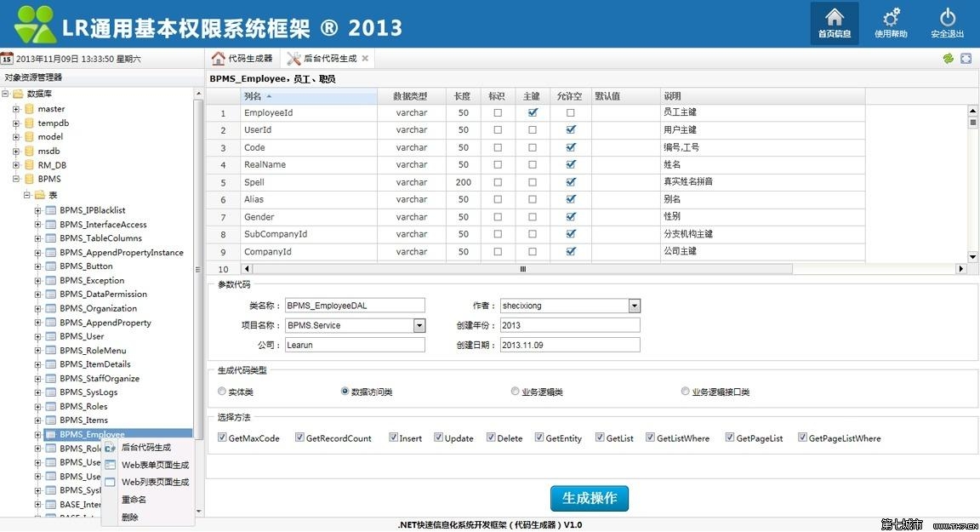Select the 实体类 radio button
Image resolution: width=980 pixels, height=532 pixels.
(222, 392)
